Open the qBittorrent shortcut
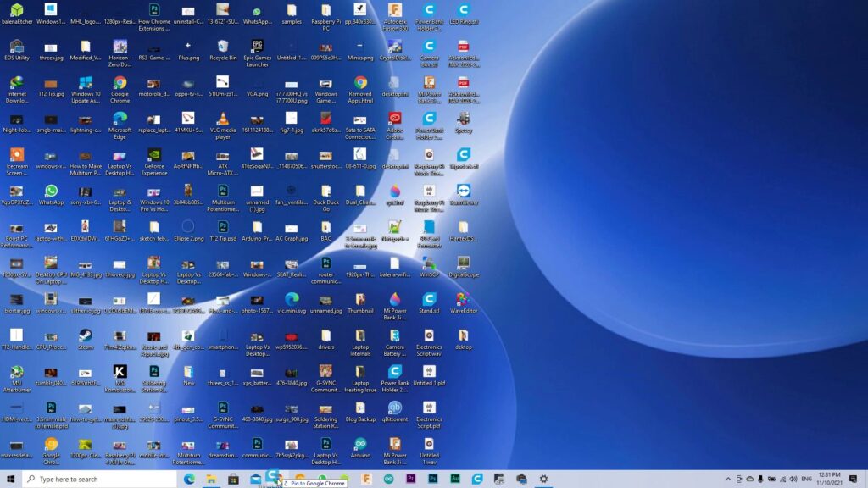 pyautogui.click(x=395, y=413)
